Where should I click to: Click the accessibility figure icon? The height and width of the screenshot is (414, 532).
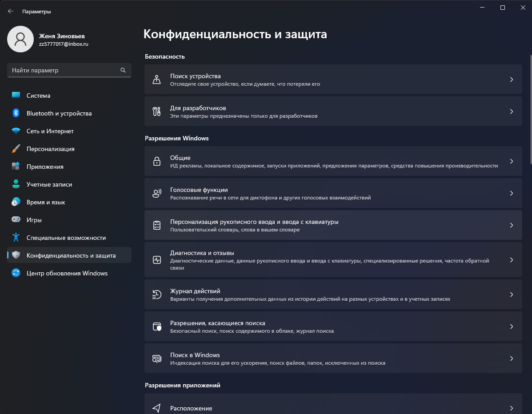(16, 237)
